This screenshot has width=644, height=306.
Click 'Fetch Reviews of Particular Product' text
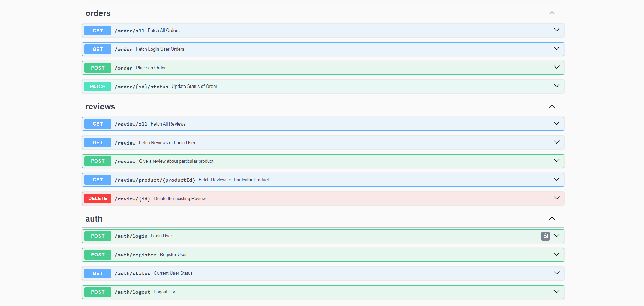[x=234, y=180]
